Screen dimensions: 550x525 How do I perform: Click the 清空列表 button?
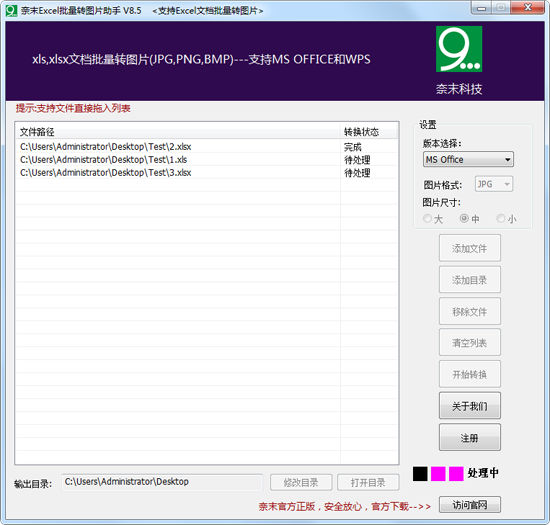tap(470, 343)
